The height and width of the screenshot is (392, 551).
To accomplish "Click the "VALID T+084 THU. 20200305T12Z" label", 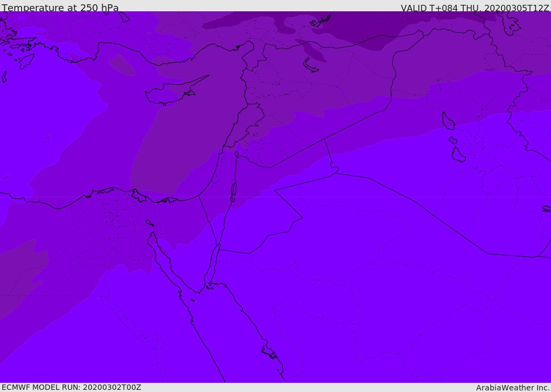I will point(475,8).
